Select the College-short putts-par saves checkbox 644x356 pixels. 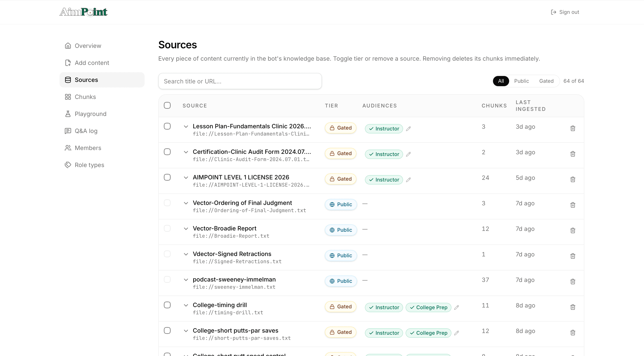[167, 330]
